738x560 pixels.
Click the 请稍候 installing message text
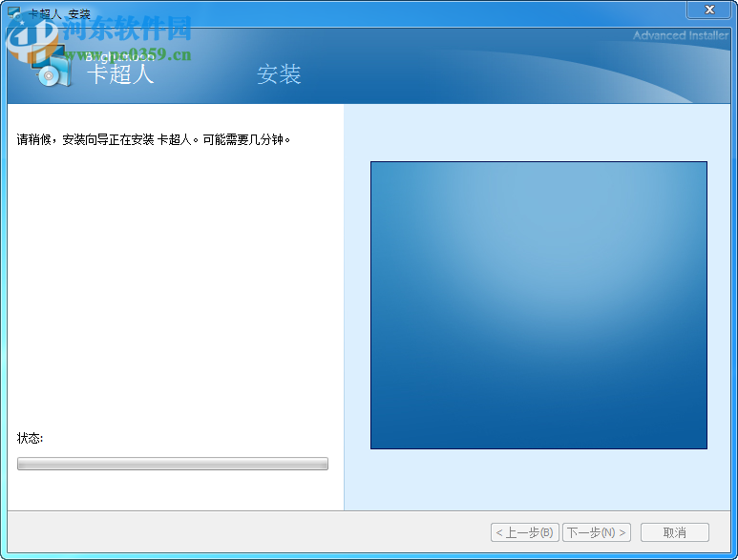click(154, 139)
